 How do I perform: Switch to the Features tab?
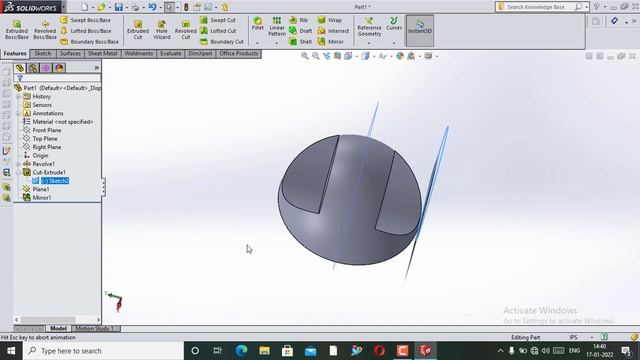[15, 53]
